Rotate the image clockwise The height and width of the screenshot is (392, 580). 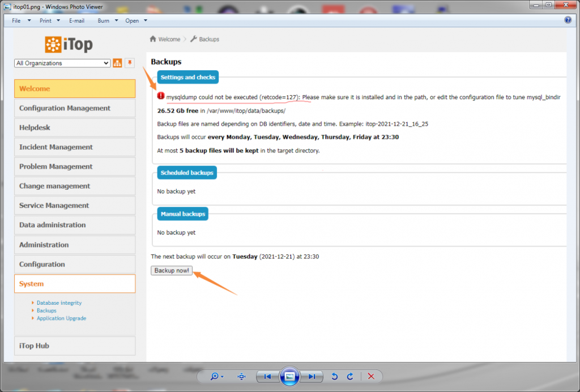point(350,377)
